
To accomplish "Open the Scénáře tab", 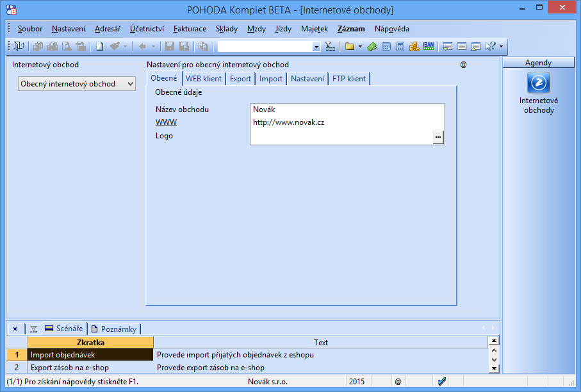I will (x=65, y=329).
